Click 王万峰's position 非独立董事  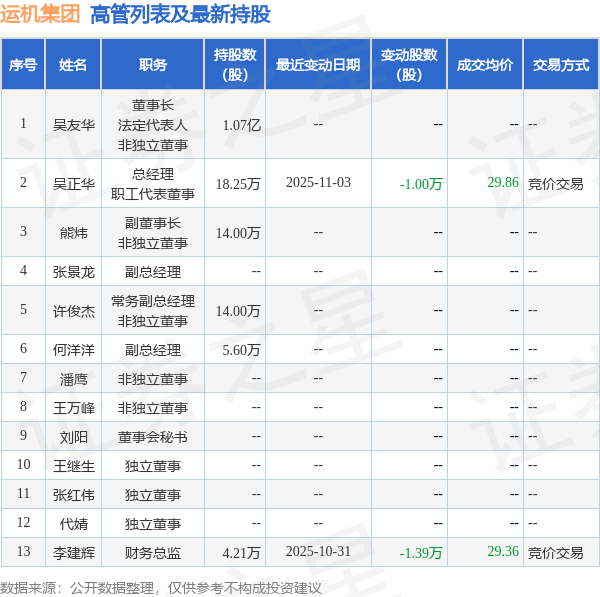[x=153, y=408]
